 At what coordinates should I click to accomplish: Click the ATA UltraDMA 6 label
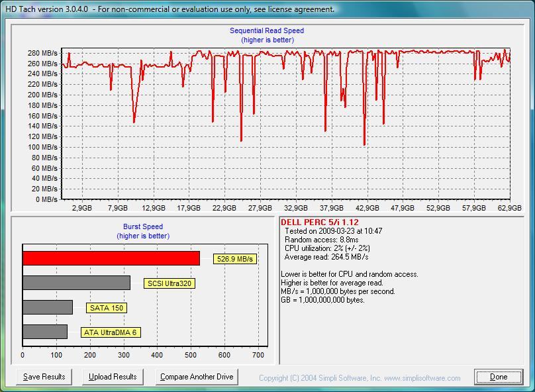[111, 332]
